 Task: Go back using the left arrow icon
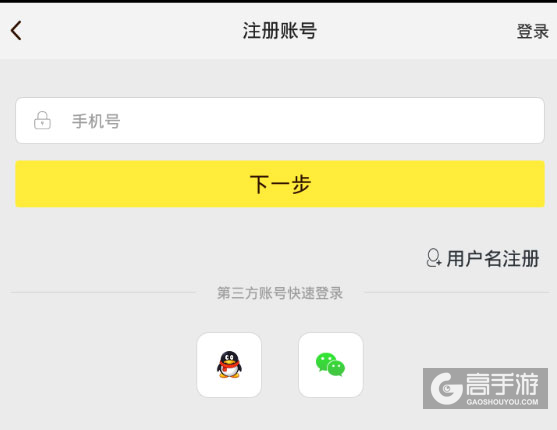[16, 30]
